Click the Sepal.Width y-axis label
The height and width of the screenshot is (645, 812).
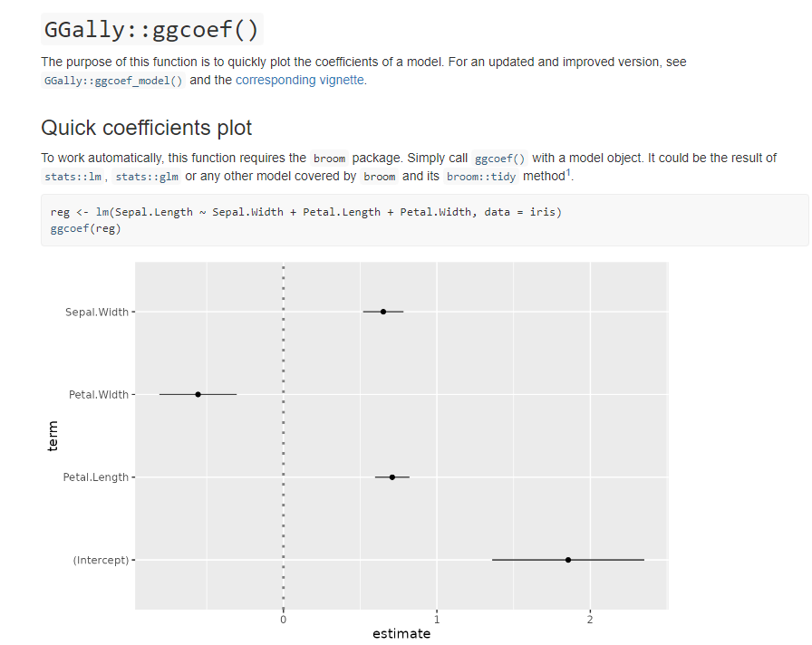(97, 313)
